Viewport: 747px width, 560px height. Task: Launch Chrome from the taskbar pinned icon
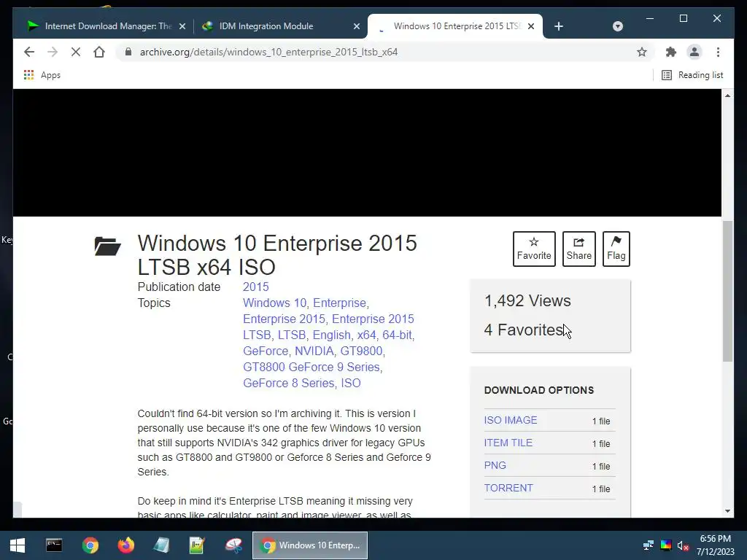[90, 545]
